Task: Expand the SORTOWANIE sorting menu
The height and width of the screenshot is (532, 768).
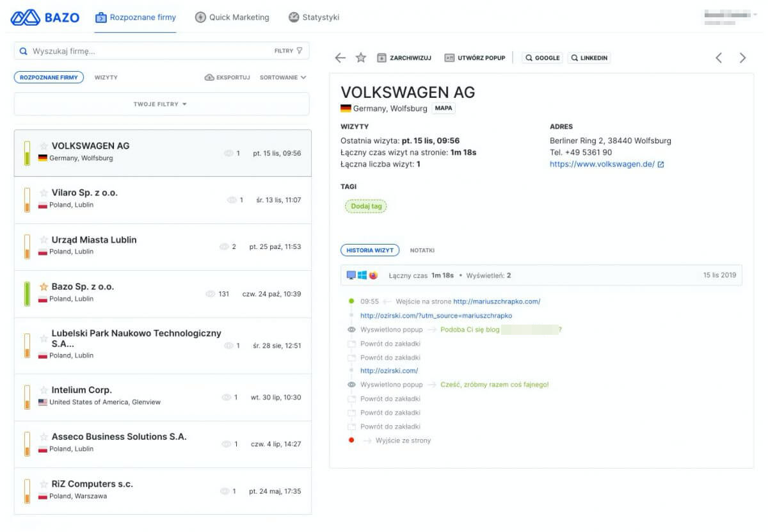Action: click(x=283, y=77)
